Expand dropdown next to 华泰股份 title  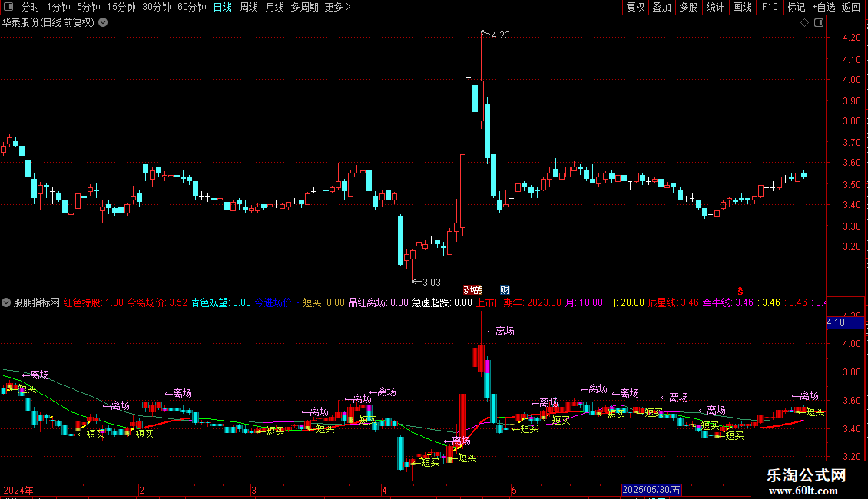pyautogui.click(x=103, y=23)
